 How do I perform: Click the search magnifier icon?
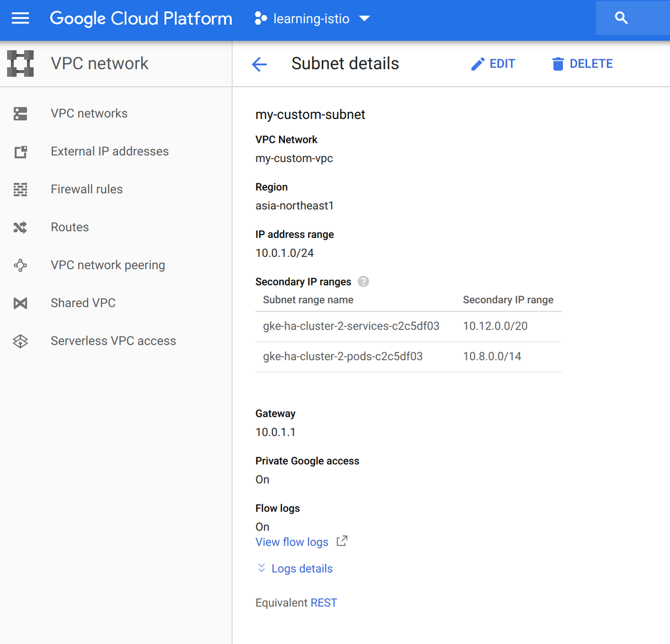coord(621,18)
